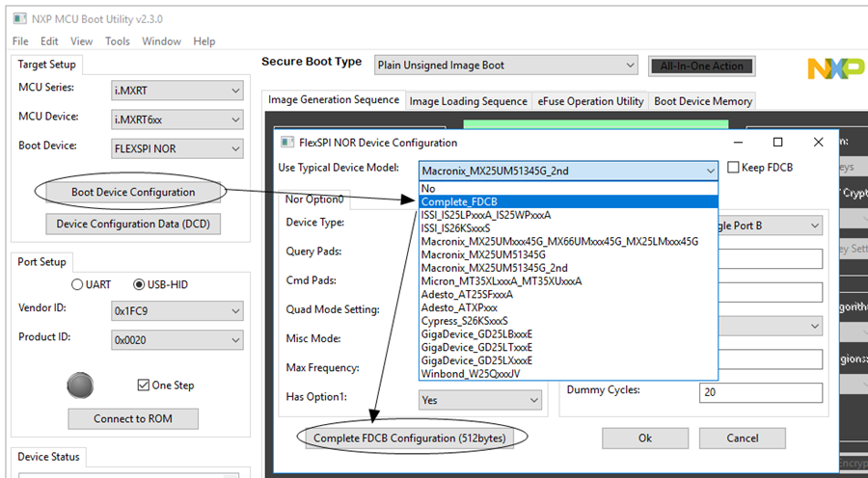868x478 pixels.
Task: Open the Secure Boot Type dropdown
Action: click(506, 66)
